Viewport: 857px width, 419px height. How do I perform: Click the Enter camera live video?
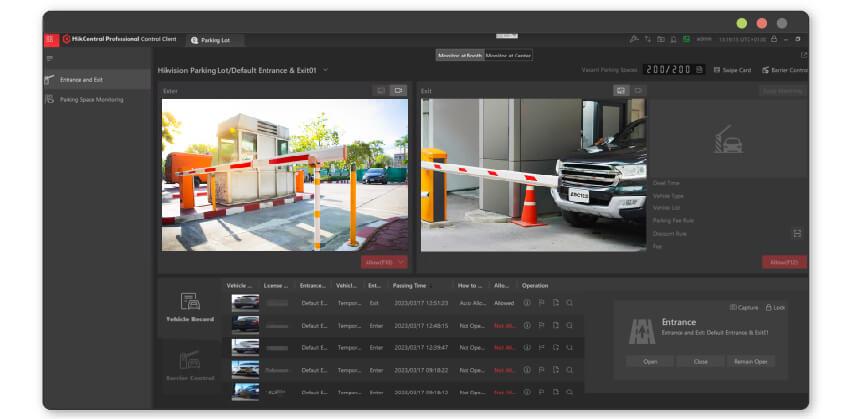[285, 175]
